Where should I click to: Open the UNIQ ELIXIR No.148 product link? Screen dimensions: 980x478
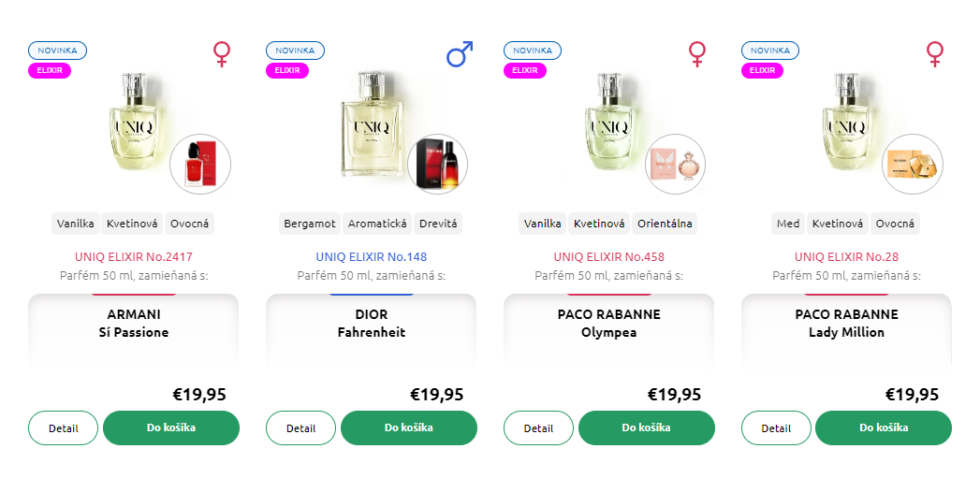click(x=372, y=257)
